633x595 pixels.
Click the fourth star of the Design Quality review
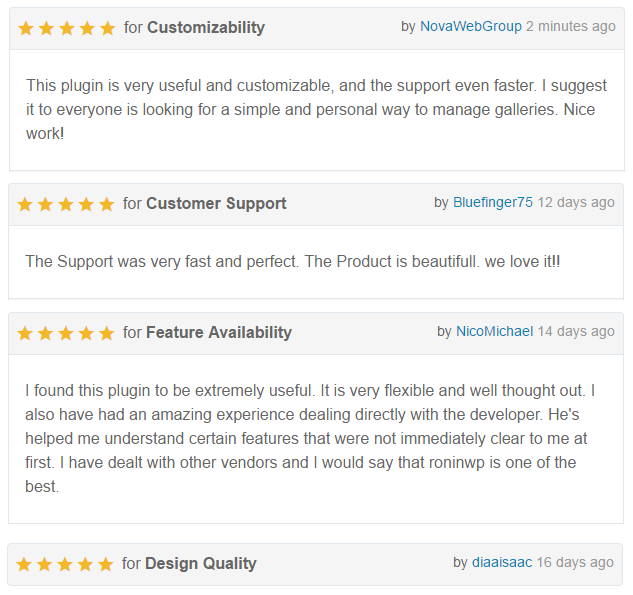pyautogui.click(x=85, y=564)
